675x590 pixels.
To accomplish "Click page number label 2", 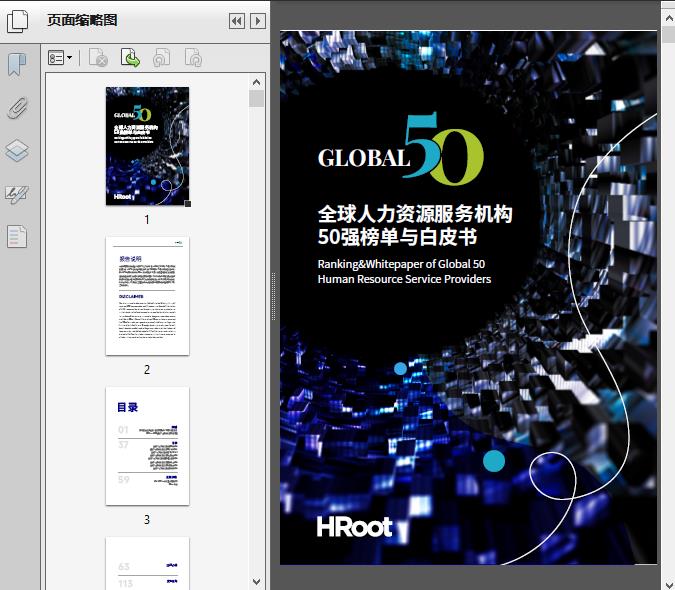I will [x=147, y=370].
